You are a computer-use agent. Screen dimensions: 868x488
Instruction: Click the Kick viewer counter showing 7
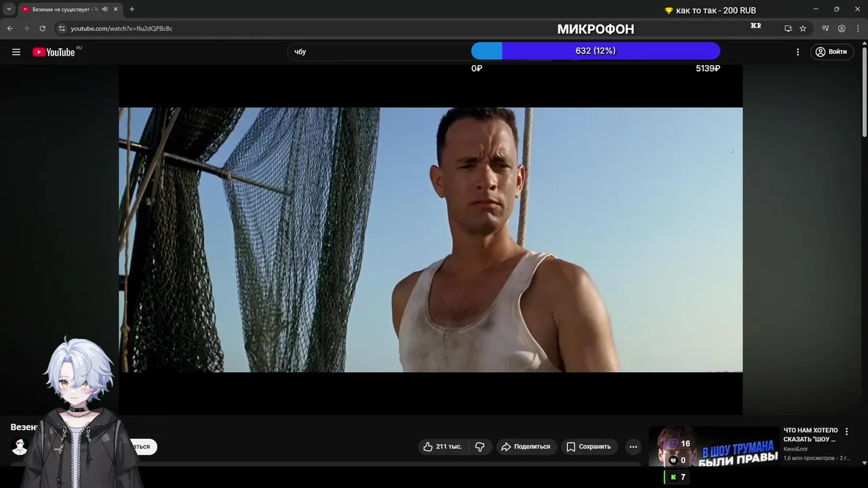click(x=677, y=477)
